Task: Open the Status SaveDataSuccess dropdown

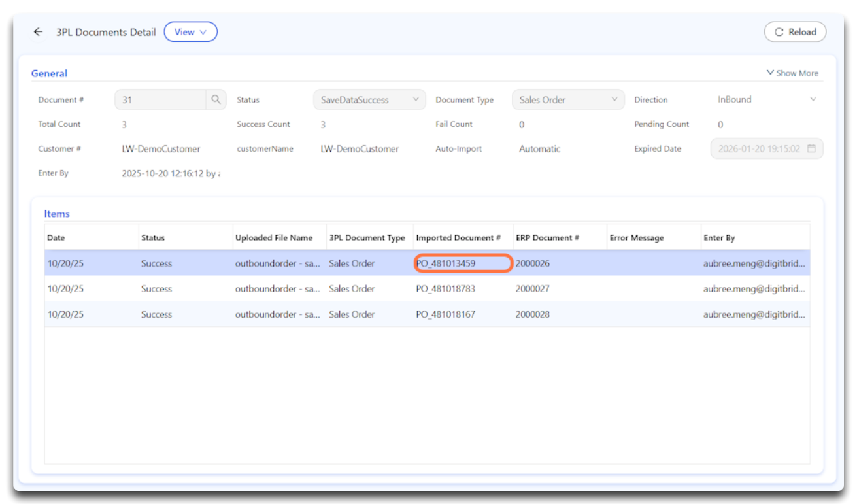Action: point(369,100)
